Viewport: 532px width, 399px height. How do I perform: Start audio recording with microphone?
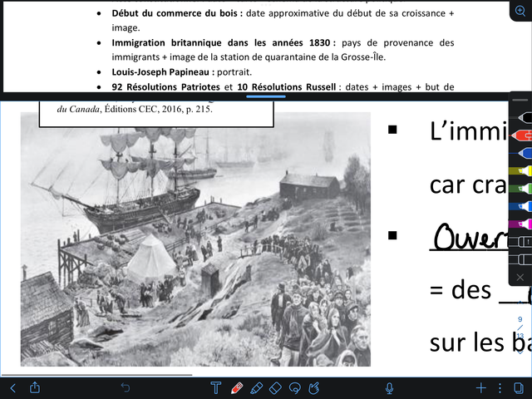[390, 388]
